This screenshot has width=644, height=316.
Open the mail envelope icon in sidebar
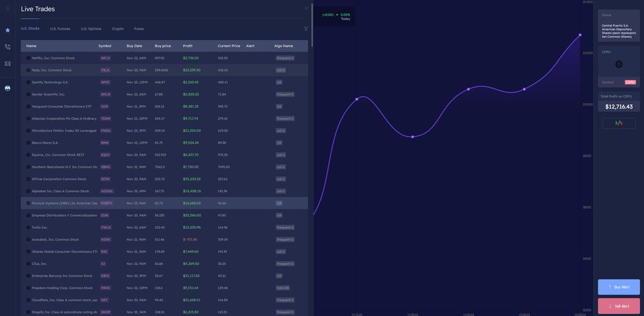tap(7, 64)
